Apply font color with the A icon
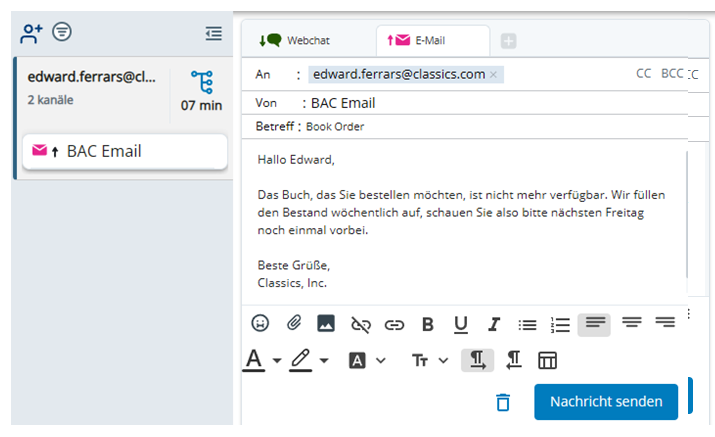The width and height of the screenshot is (715, 437). click(x=254, y=359)
